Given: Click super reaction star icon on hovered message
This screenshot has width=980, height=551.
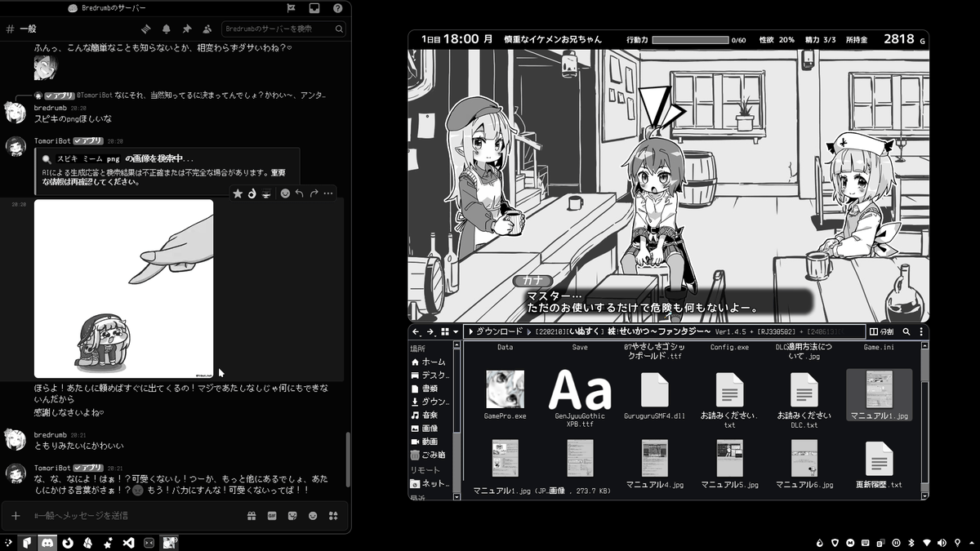Looking at the screenshot, I should coord(238,193).
